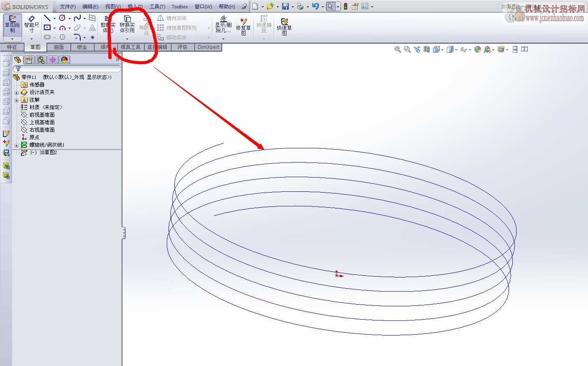Viewport: 588px width, 366px height.
Task: Expand the 设计活页夹 tree node
Action: coord(17,93)
